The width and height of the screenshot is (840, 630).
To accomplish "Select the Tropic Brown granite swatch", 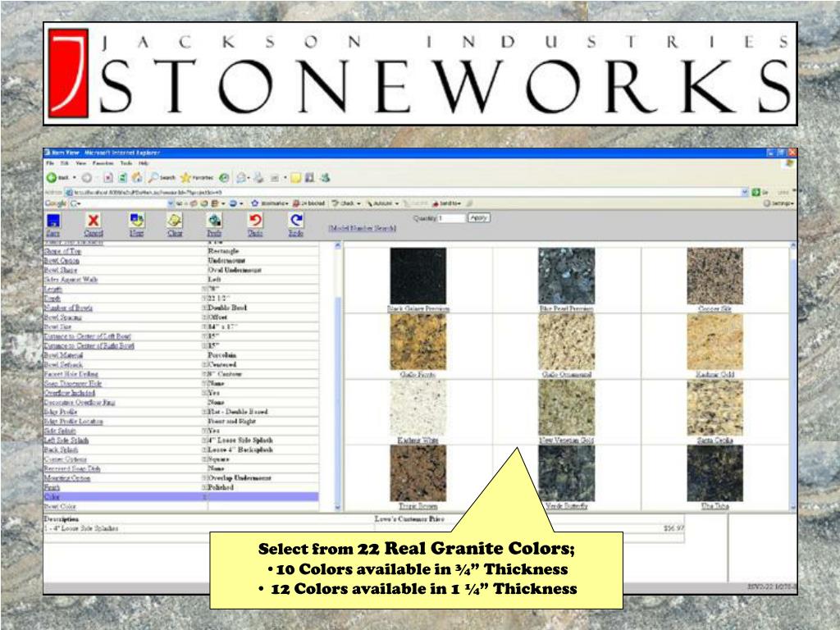I will [418, 473].
